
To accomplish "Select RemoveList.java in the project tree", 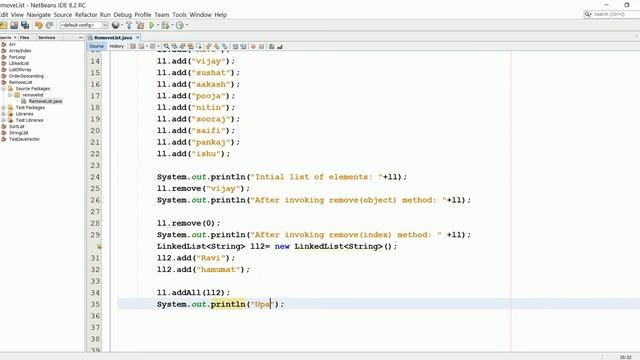I will click(45, 101).
